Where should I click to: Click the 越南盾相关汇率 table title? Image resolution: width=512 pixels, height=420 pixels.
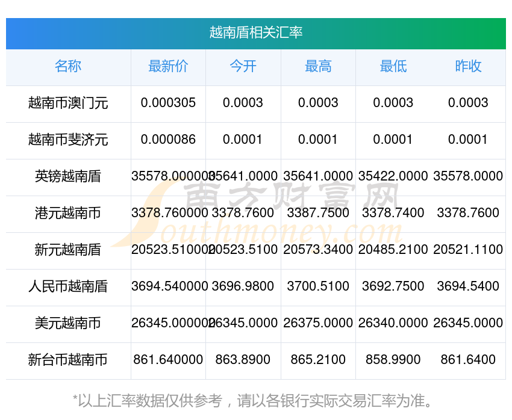pyautogui.click(x=256, y=32)
